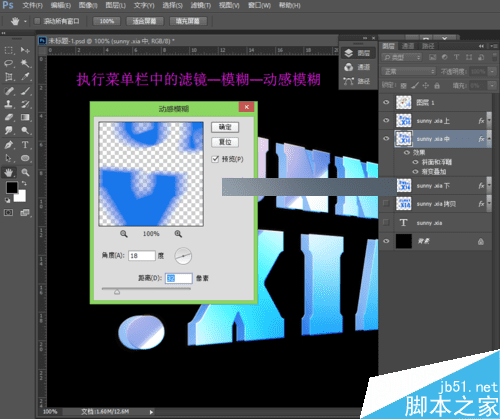
Task: Zoom out the Motion Blur preview
Action: pos(124,234)
